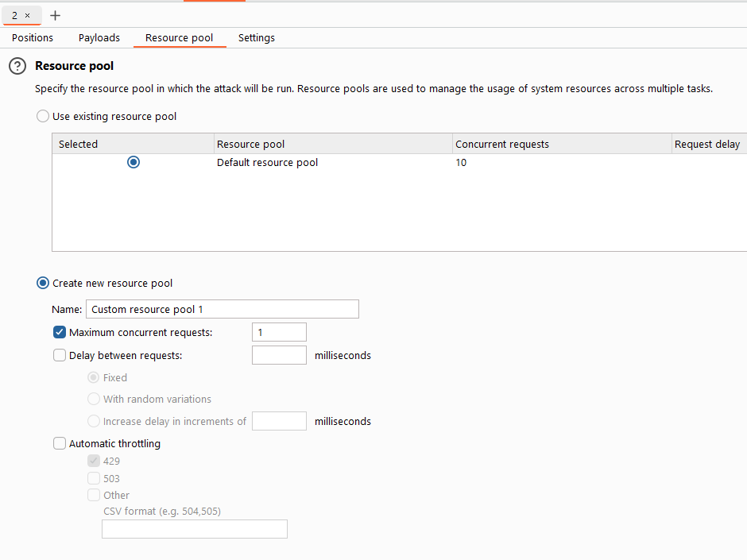Select the Resource pool tab
747x560 pixels.
179,37
